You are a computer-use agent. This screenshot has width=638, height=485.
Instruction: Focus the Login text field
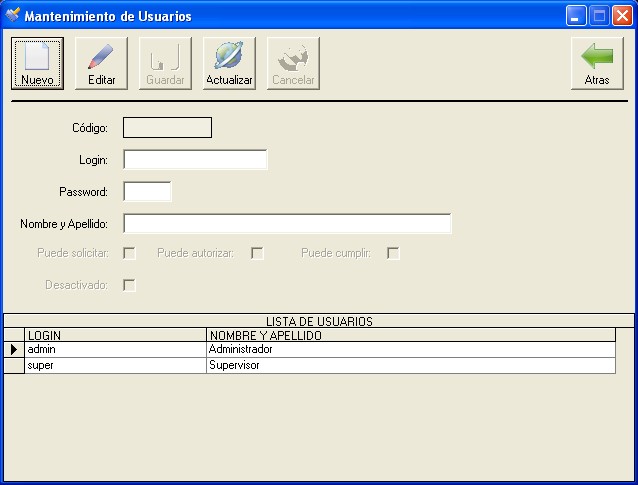click(x=195, y=159)
